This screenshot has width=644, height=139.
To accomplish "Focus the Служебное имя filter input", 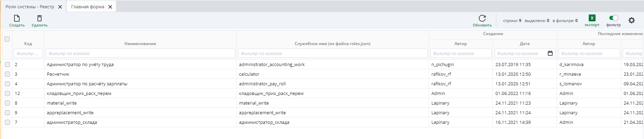I will [x=332, y=53].
